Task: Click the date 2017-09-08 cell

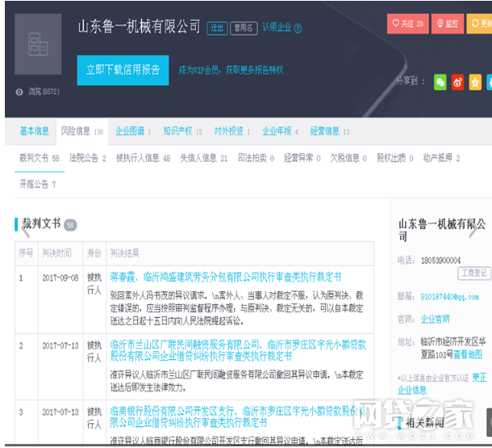Action: [60, 278]
